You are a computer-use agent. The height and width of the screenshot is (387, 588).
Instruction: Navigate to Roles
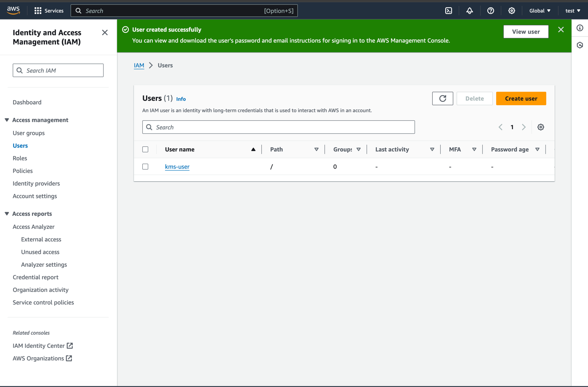click(20, 158)
